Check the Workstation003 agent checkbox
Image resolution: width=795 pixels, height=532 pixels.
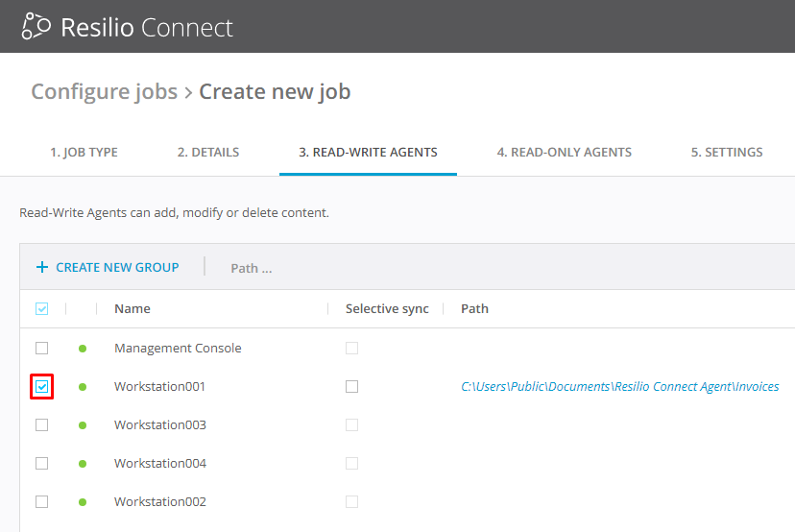[x=41, y=424]
